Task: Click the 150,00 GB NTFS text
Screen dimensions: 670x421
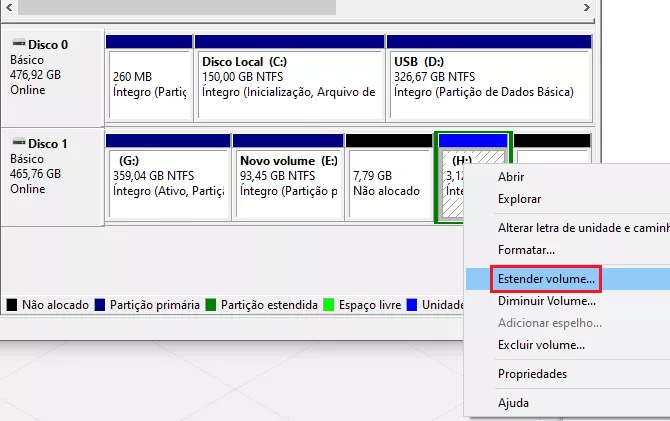Action: [x=243, y=77]
